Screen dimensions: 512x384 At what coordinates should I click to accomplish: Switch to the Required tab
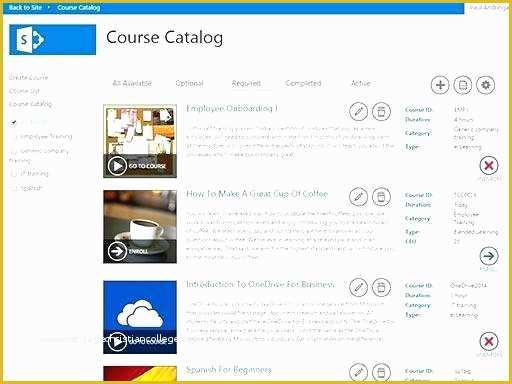246,83
